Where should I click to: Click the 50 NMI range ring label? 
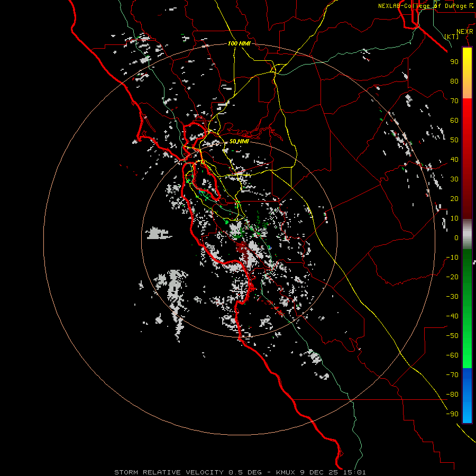click(x=239, y=141)
